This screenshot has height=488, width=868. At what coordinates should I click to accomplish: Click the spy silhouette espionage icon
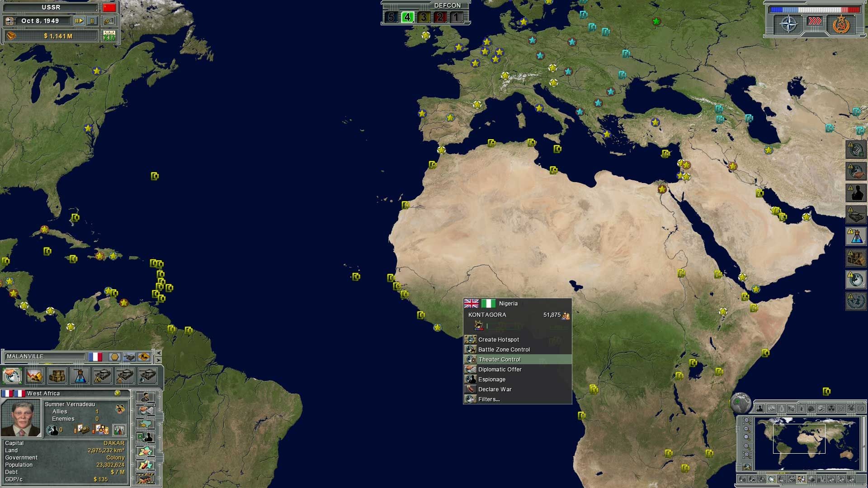point(146,437)
